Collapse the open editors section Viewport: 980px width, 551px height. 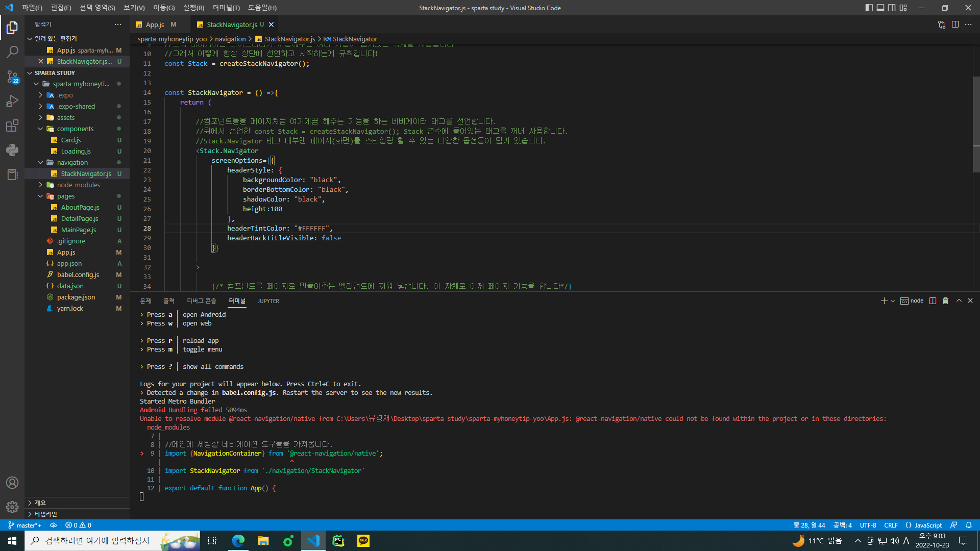coord(77,39)
